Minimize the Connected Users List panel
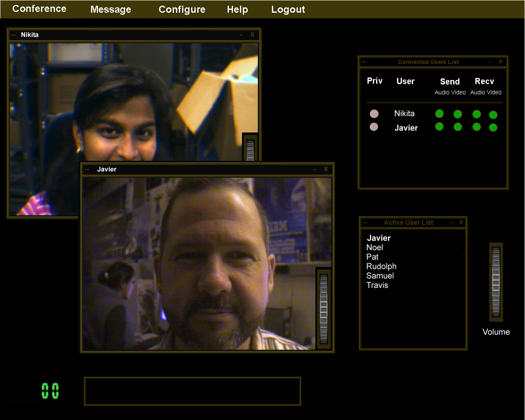 pos(491,62)
